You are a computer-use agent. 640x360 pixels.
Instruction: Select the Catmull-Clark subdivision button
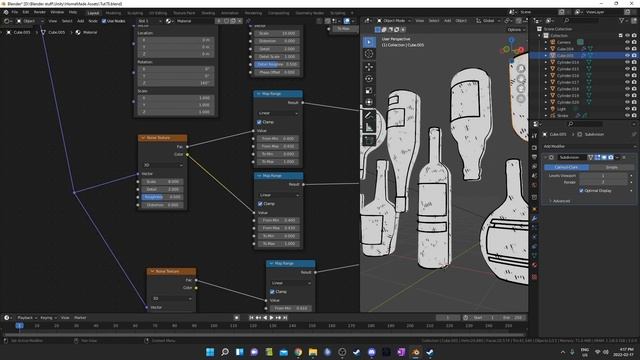click(x=567, y=167)
